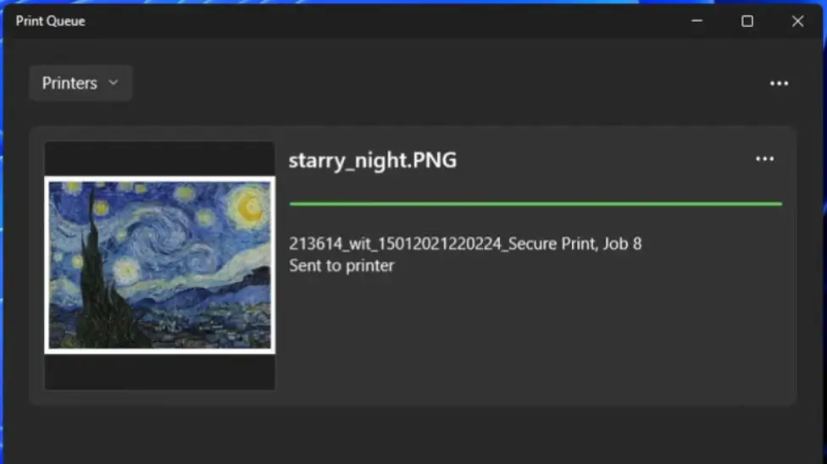Click the black bar below the preview image
This screenshot has height=464, width=827.
pos(160,372)
